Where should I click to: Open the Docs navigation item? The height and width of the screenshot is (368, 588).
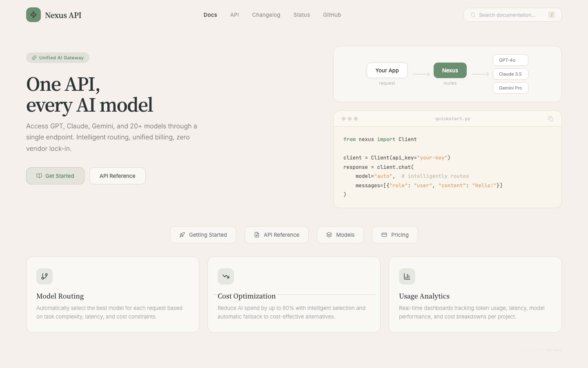(x=210, y=15)
